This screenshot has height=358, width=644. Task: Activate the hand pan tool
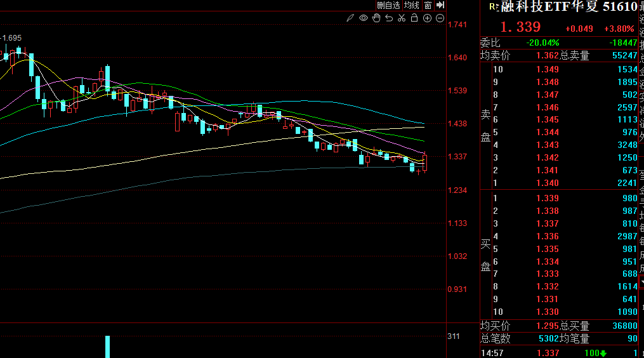pos(376,18)
